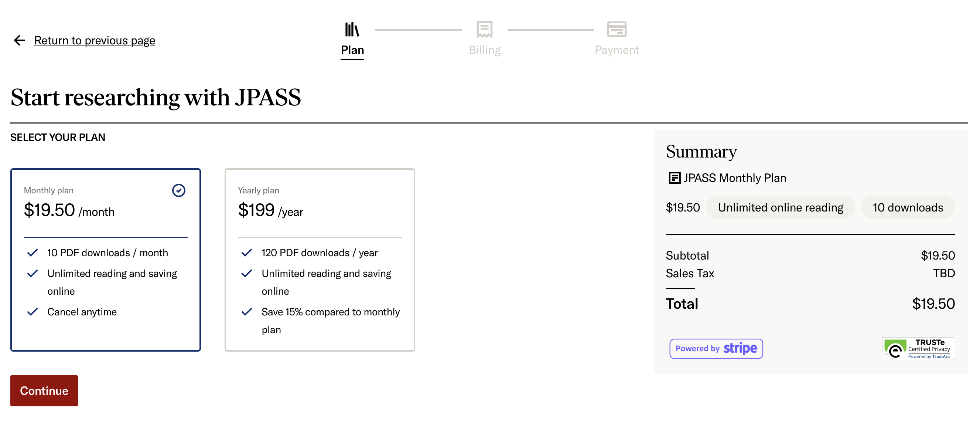Switch to the Payment step
Screen dimensions: 980x430
617,50
